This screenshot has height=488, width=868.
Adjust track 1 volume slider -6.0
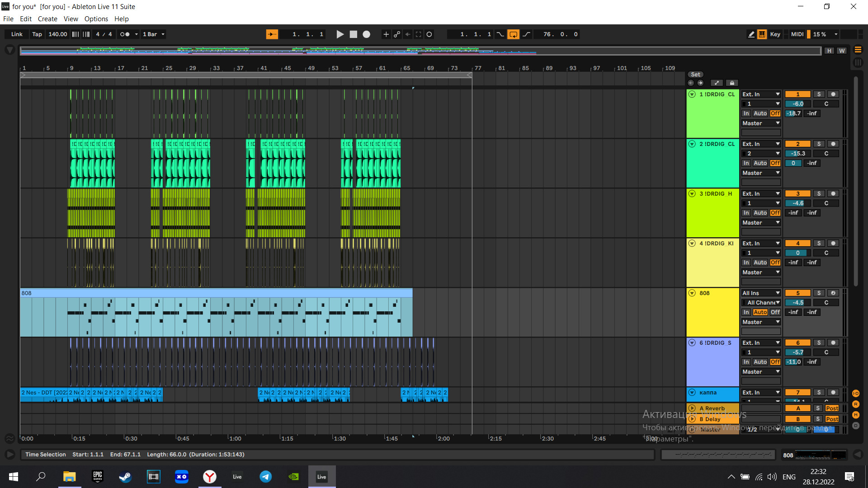click(x=798, y=104)
